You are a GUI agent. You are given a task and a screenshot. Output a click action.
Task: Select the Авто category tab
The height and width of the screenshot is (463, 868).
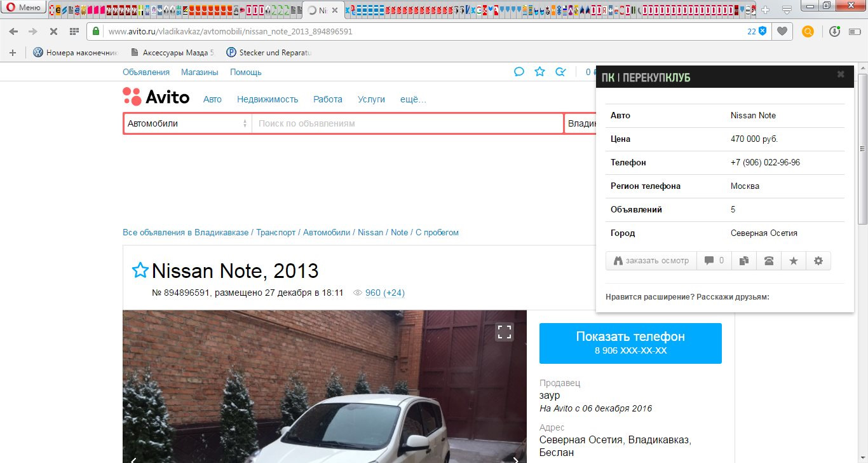coord(212,99)
